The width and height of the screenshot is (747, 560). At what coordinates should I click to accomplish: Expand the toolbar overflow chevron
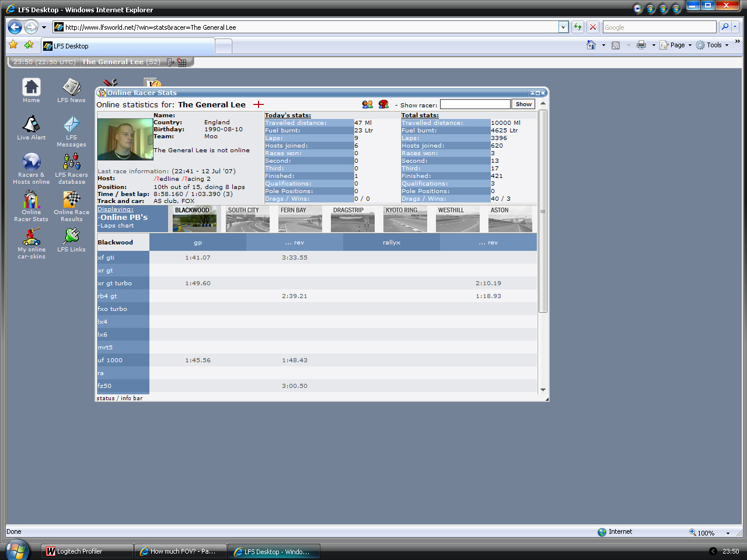(x=737, y=41)
